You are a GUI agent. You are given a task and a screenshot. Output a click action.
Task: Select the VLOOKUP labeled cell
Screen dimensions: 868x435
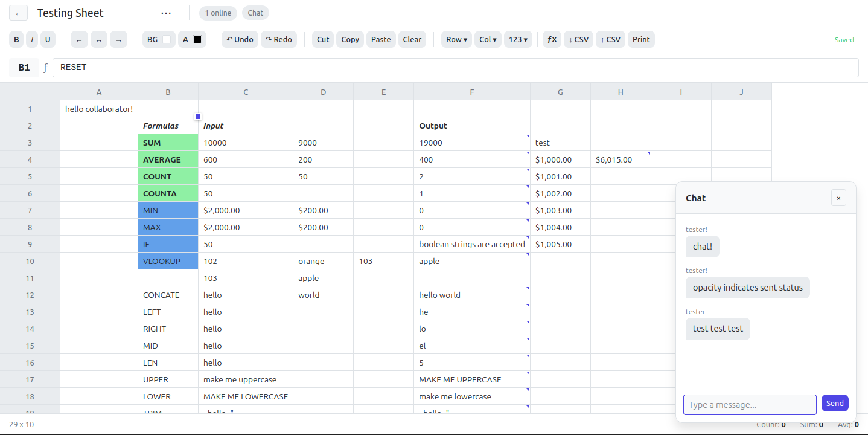pos(168,261)
